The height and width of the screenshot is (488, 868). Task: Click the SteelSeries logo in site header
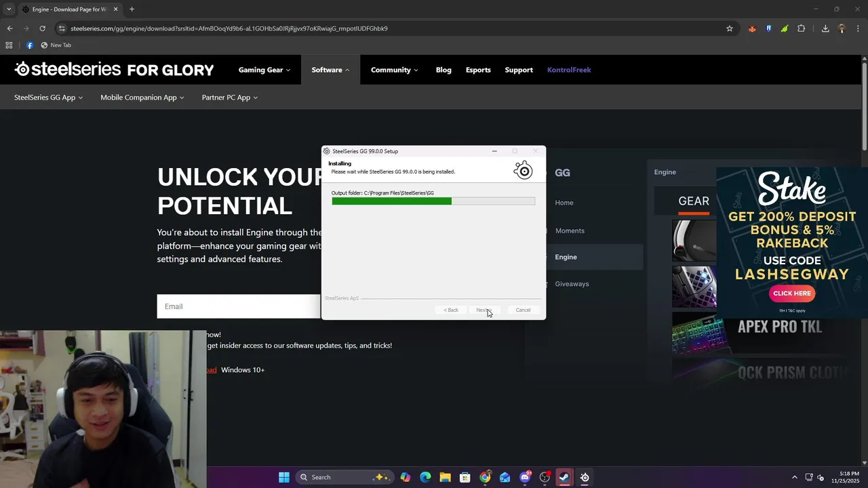[x=114, y=69]
